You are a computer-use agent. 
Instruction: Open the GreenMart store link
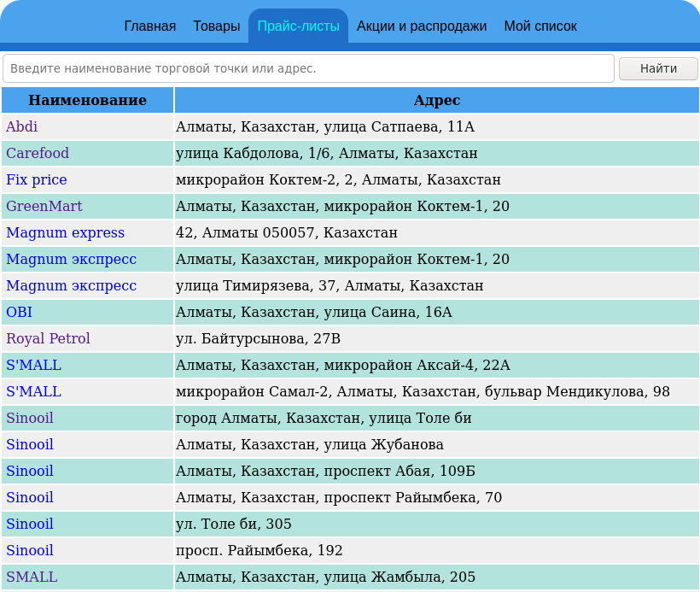44,207
